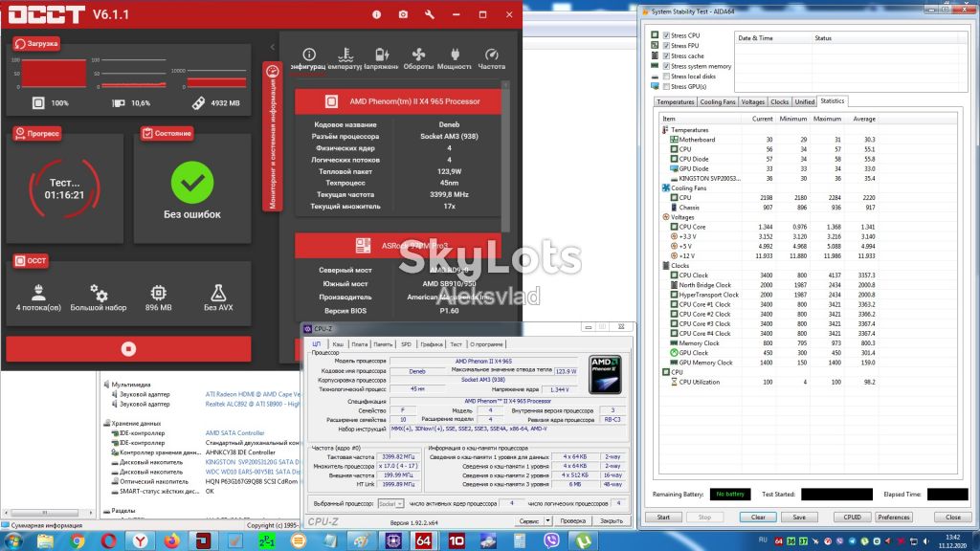Switch to Cooling Fans tab in AIDA64
Image resolution: width=980 pixels, height=551 pixels.
tap(718, 101)
